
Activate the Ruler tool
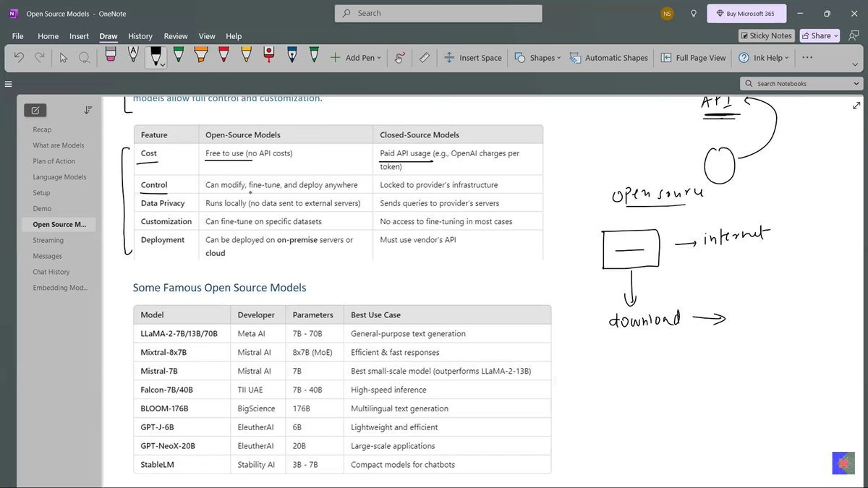[425, 57]
